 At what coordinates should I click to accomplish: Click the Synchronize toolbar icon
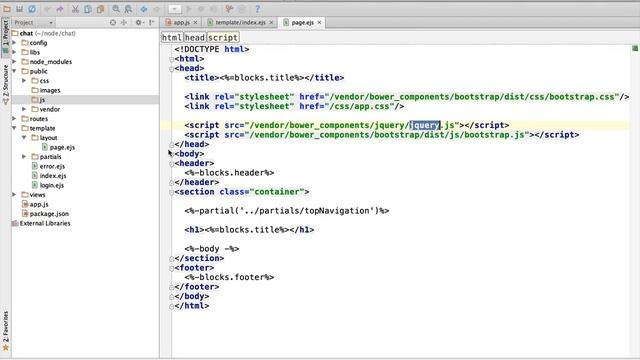click(x=32, y=9)
